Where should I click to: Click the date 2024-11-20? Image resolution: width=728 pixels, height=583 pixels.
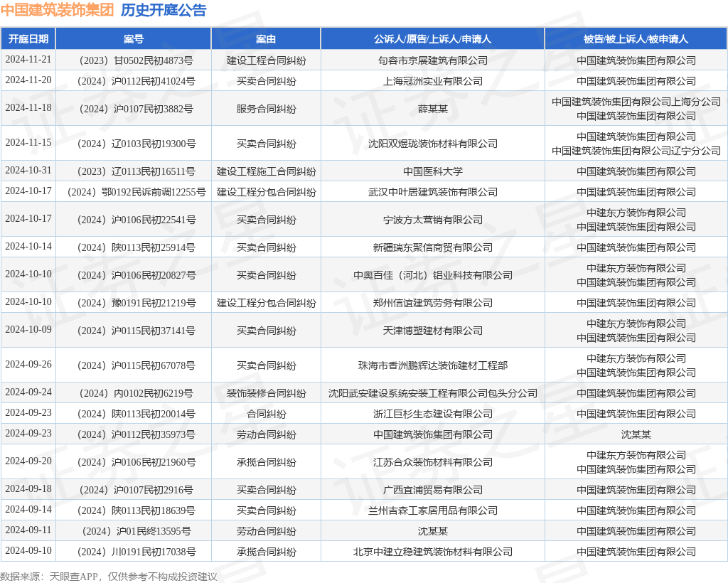click(x=28, y=80)
